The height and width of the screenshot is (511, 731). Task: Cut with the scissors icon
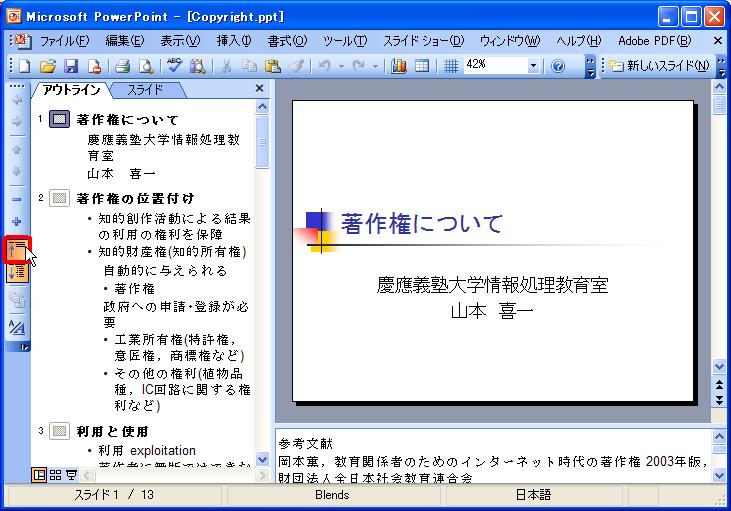pyautogui.click(x=226, y=66)
